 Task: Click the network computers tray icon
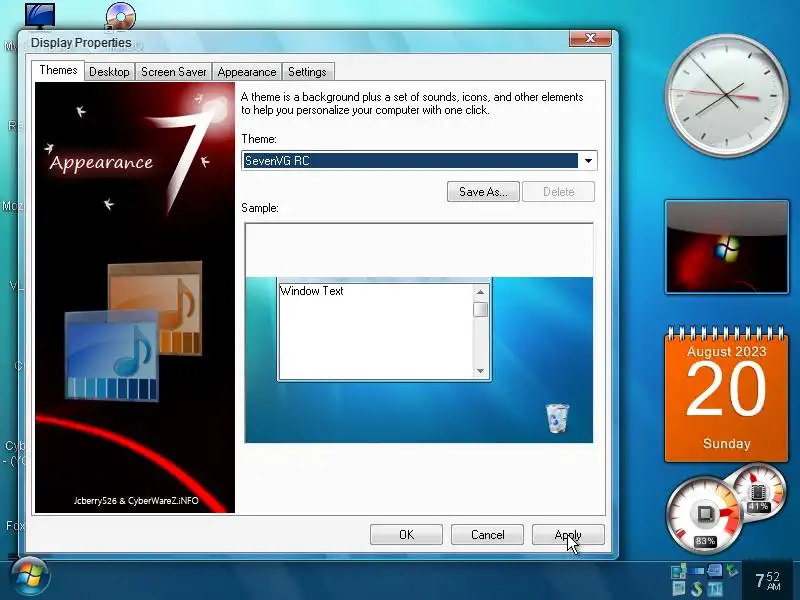coord(679,571)
